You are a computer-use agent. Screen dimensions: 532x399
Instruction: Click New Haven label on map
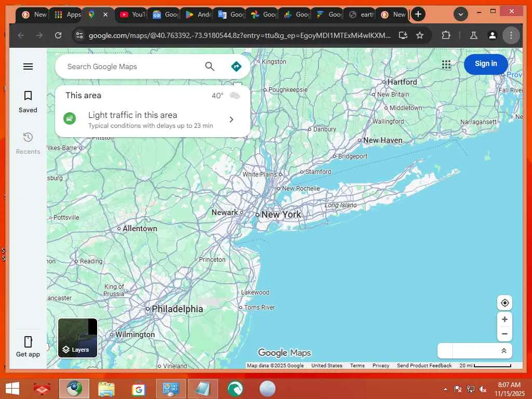(383, 140)
